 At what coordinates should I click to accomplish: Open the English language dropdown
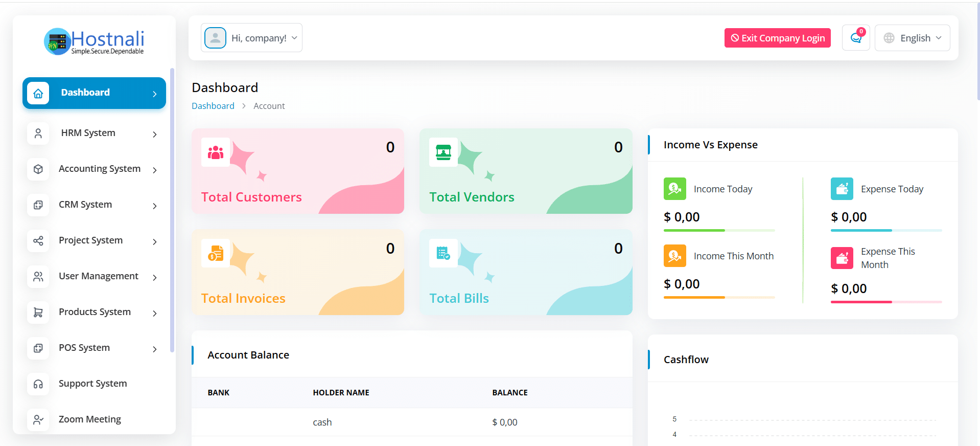coord(912,38)
